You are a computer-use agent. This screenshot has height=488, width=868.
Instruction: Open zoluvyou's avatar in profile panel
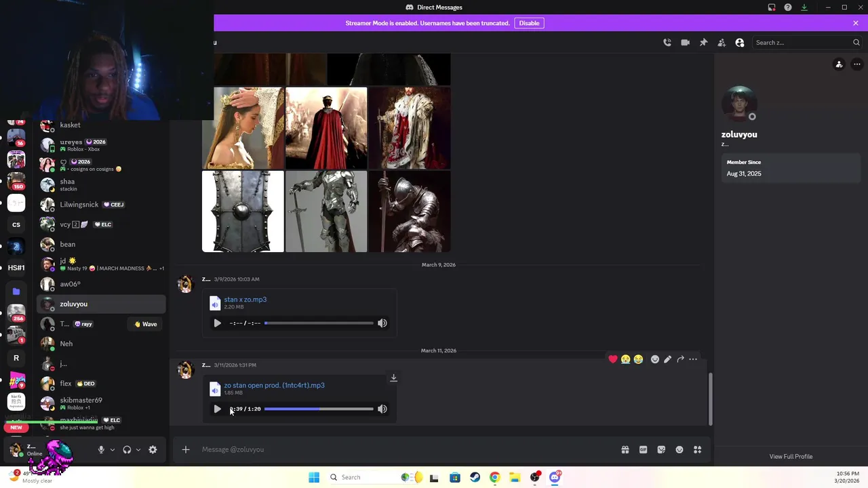point(739,104)
